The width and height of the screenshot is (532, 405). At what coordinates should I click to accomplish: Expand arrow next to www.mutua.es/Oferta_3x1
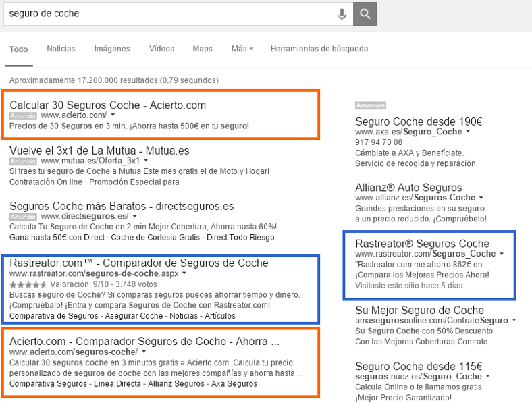(146, 161)
